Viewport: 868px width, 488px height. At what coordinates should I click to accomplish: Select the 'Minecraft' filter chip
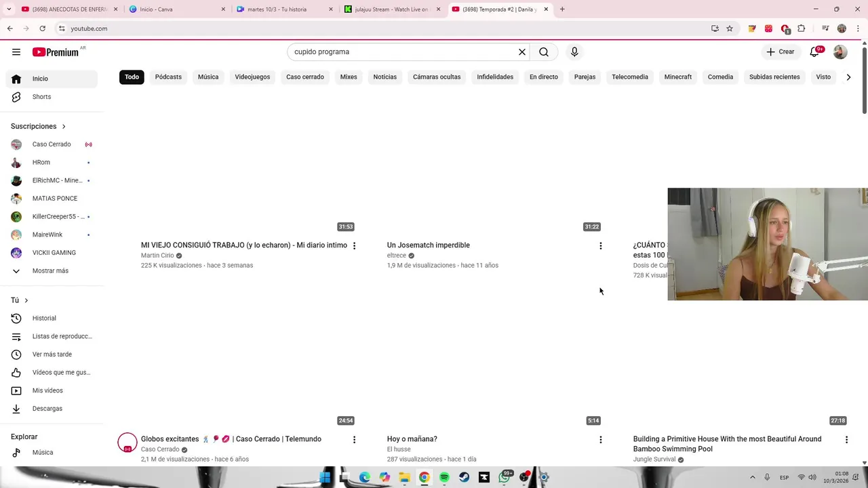click(x=678, y=77)
